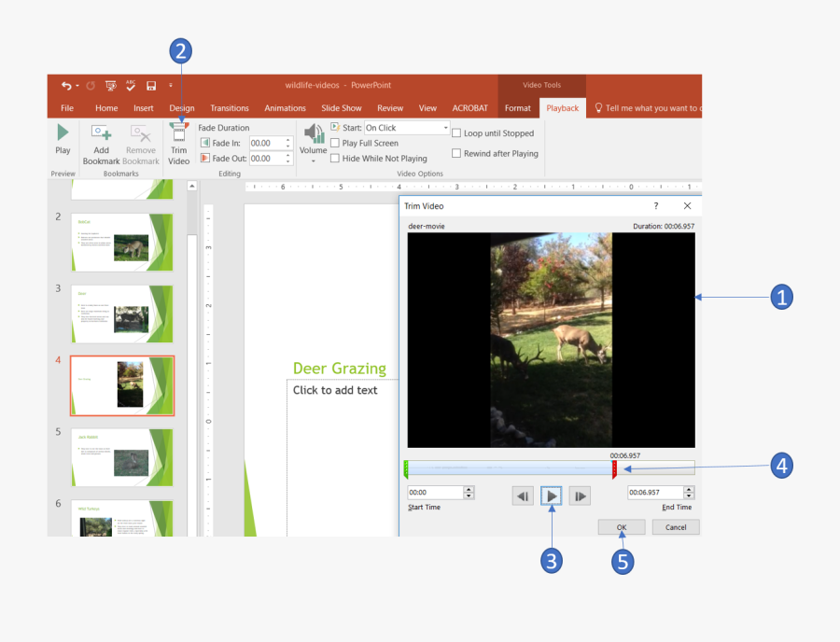The height and width of the screenshot is (642, 840).
Task: Confirm trim with the OK button
Action: click(622, 527)
